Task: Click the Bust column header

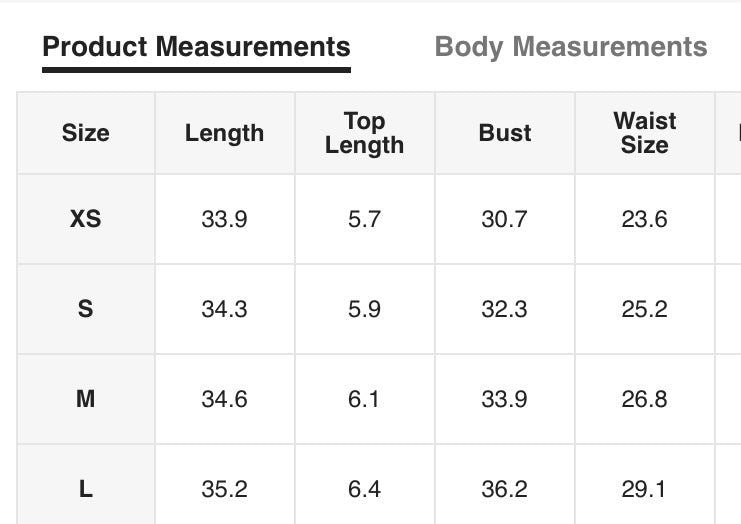Action: tap(505, 133)
